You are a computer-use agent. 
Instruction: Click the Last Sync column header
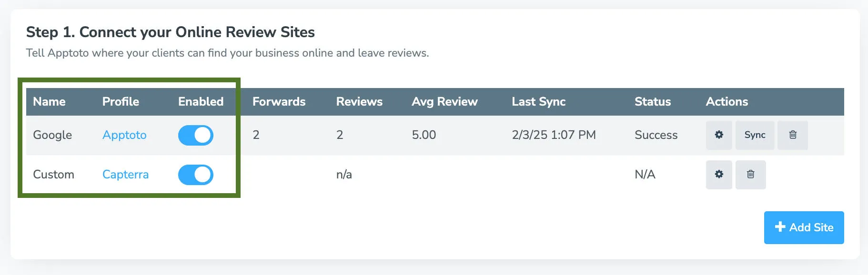538,101
